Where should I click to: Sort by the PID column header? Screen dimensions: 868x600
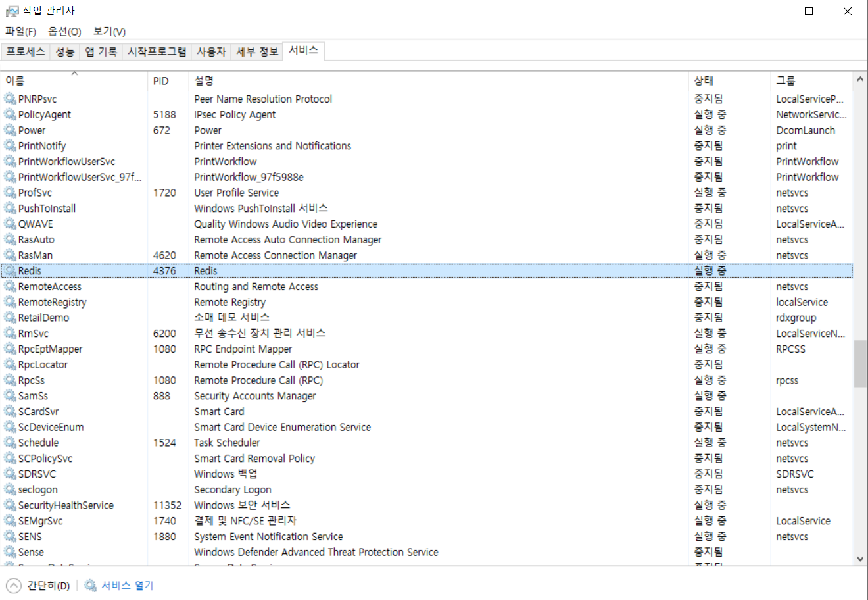[x=168, y=80]
